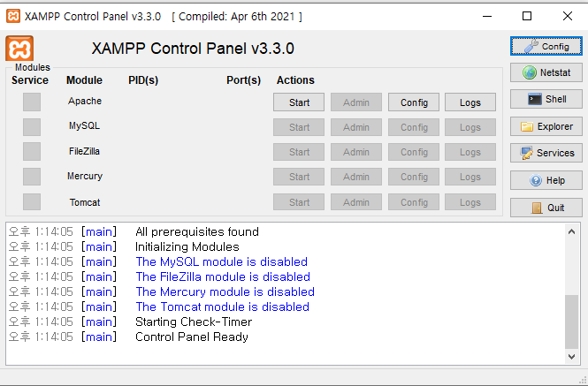The width and height of the screenshot is (588, 386).
Task: Select the Mercury module label
Action: [85, 176]
